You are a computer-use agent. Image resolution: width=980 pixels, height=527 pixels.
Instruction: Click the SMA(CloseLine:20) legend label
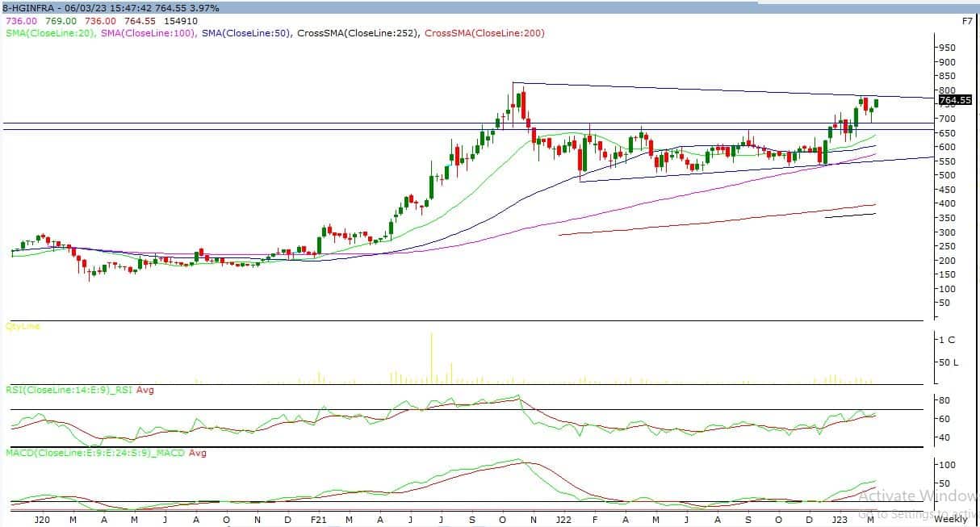tap(50, 33)
